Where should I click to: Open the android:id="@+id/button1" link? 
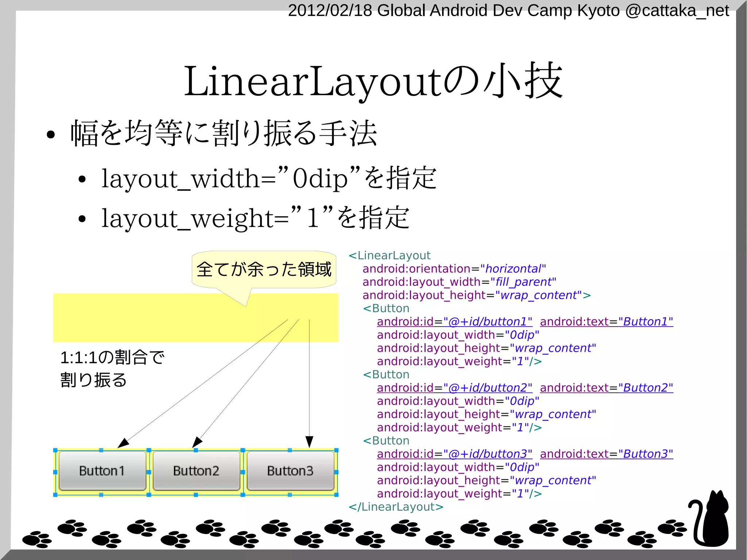(x=454, y=322)
